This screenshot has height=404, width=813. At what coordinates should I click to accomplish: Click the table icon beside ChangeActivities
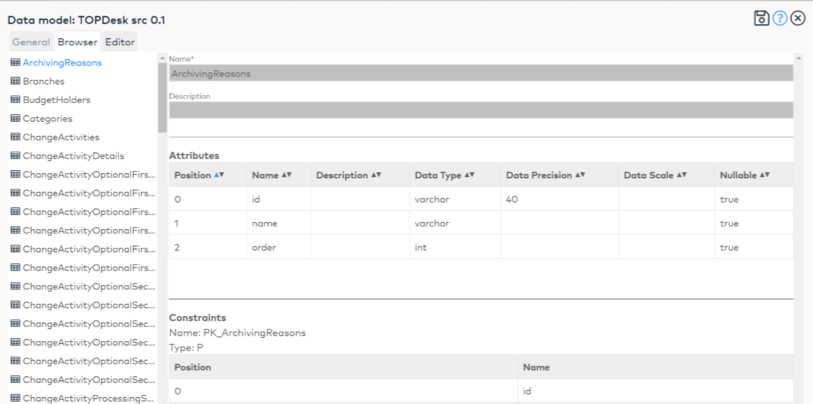click(15, 137)
